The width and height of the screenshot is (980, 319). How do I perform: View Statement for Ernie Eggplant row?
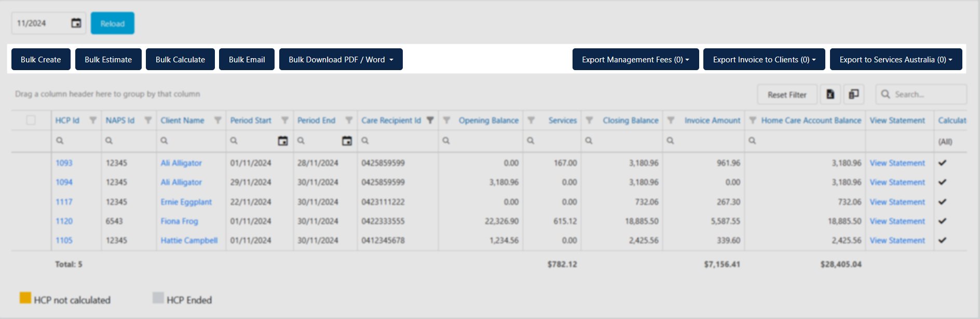pyautogui.click(x=897, y=202)
